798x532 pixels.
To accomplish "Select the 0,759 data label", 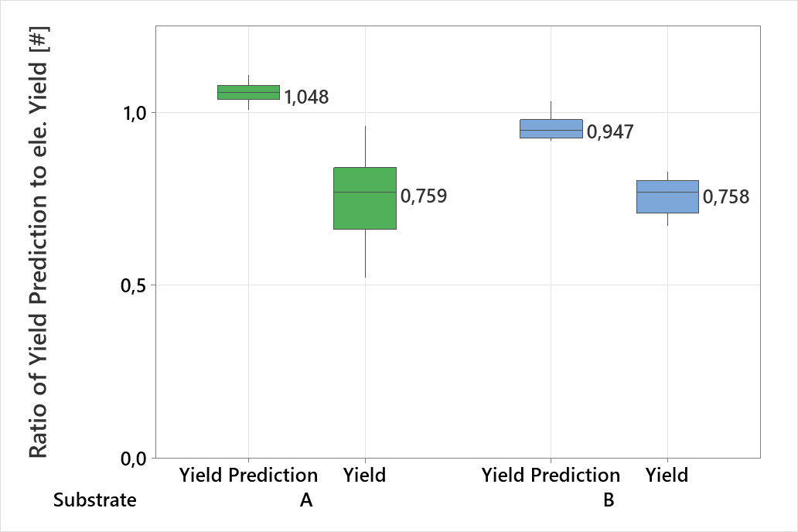I will 424,196.
